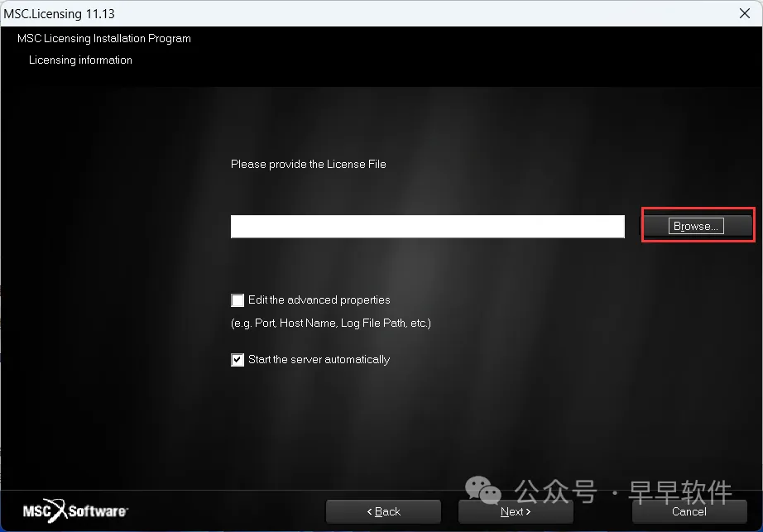Click the License File path field
Screen dimensions: 763x532
point(427,227)
